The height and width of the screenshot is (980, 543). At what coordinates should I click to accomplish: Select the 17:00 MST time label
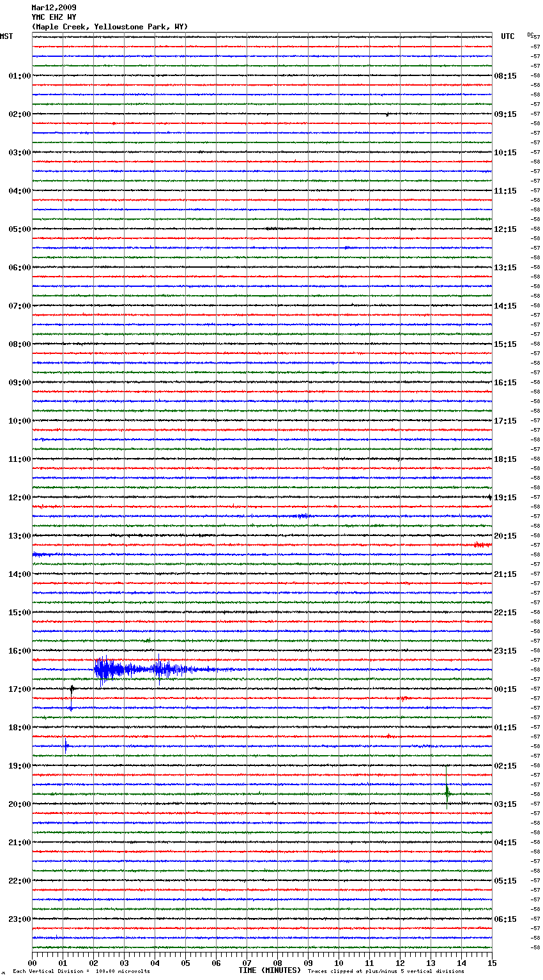[x=20, y=689]
